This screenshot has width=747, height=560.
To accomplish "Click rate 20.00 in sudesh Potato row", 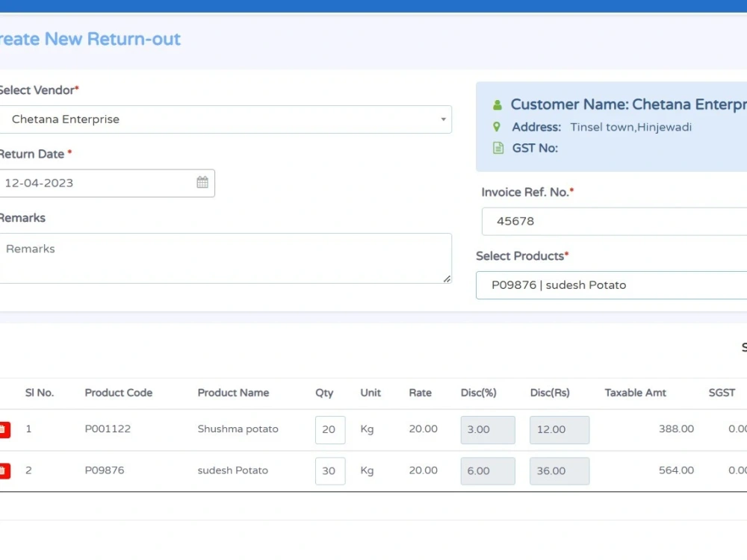I will (423, 470).
